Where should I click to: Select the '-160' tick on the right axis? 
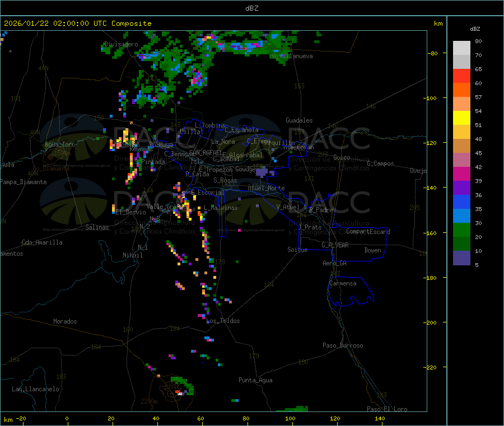[430, 233]
